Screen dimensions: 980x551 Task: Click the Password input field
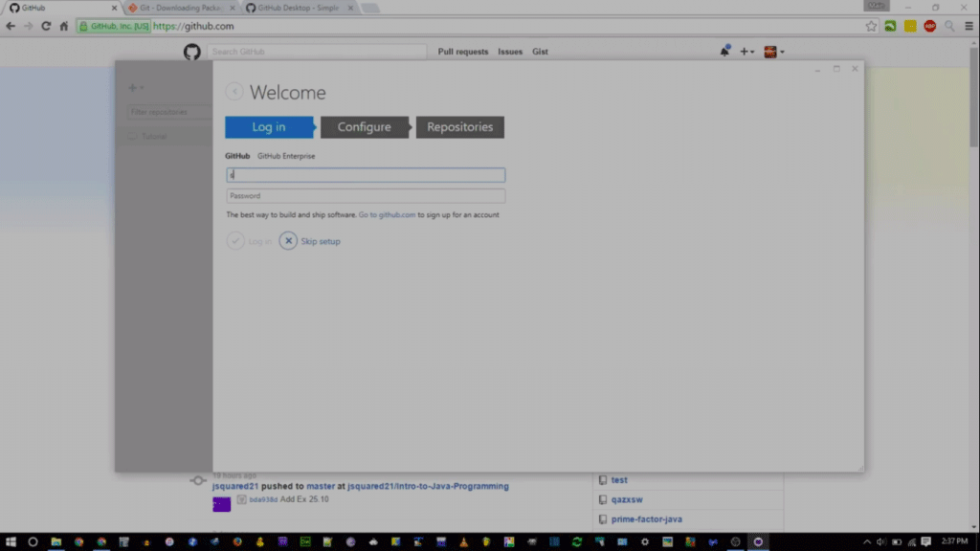tap(366, 195)
